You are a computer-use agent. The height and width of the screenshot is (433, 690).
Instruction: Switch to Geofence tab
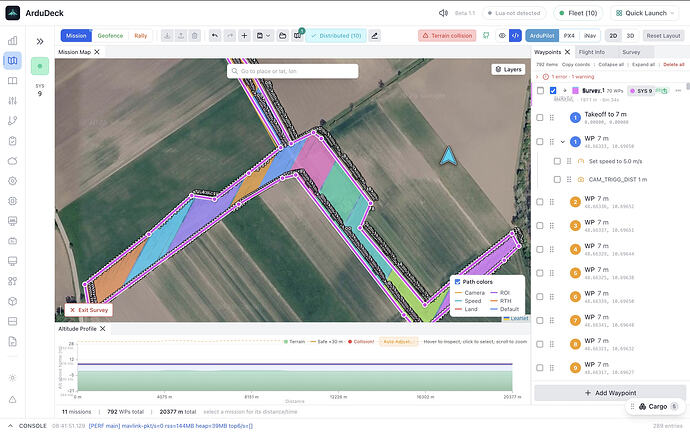click(110, 36)
